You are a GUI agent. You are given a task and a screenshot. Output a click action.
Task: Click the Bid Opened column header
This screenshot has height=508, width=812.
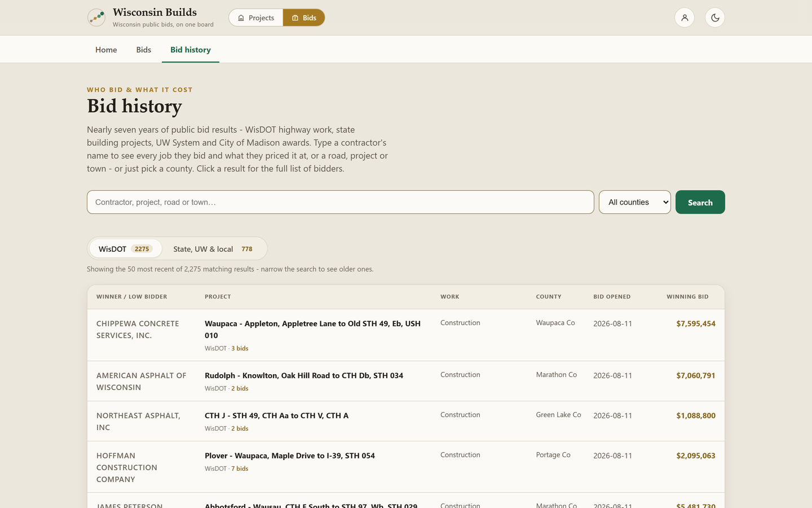coord(612,296)
